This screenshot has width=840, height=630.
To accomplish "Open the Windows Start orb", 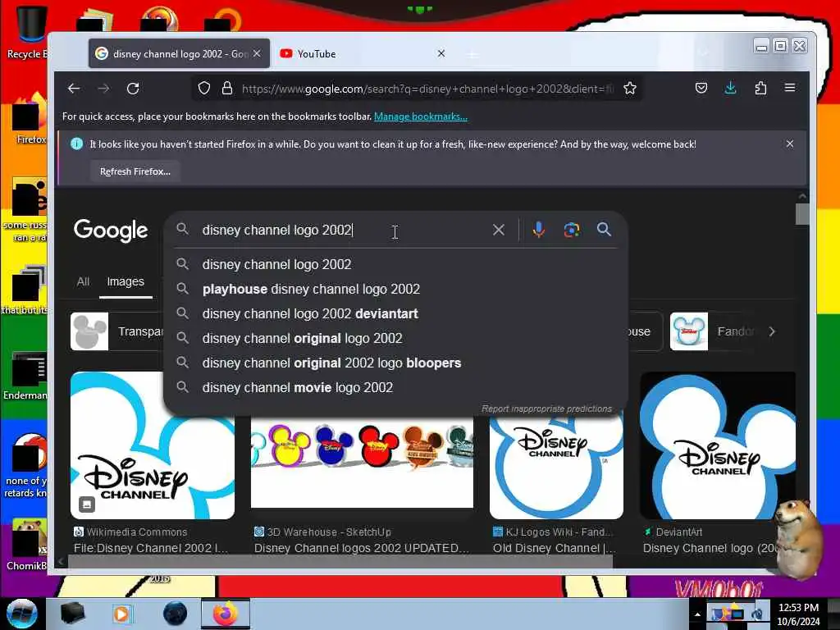I will 22,614.
